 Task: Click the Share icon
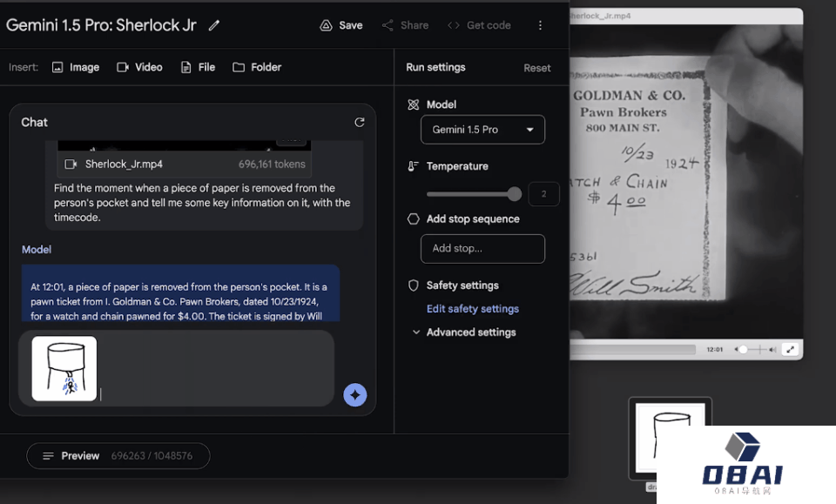coord(388,25)
